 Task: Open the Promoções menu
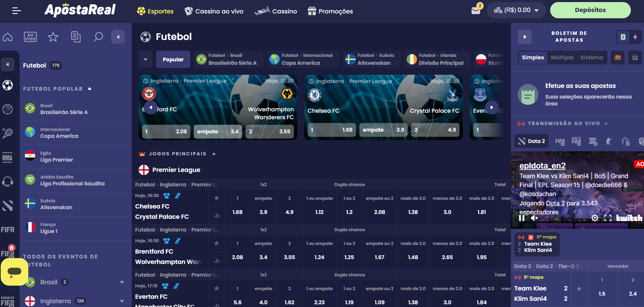point(330,11)
